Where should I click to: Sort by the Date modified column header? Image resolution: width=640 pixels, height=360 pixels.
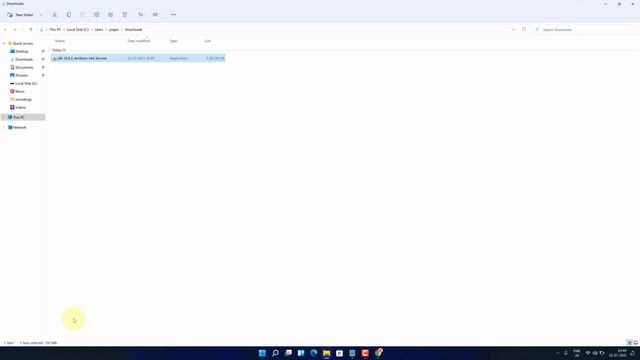(139, 41)
